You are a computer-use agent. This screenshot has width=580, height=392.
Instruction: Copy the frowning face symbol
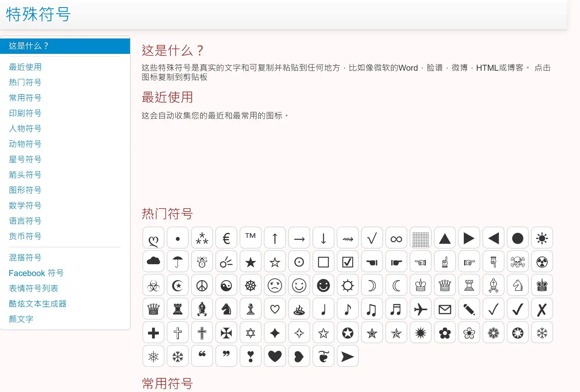tap(275, 285)
